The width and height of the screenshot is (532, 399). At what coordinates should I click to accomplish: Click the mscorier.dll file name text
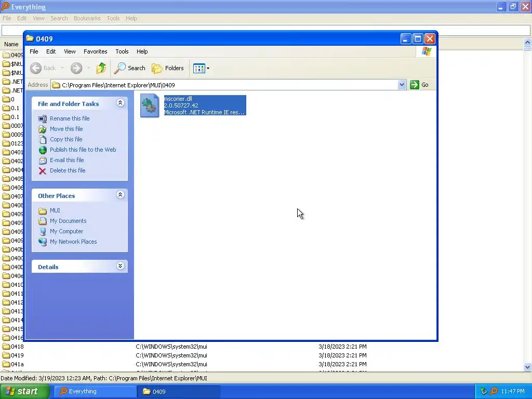click(x=178, y=99)
